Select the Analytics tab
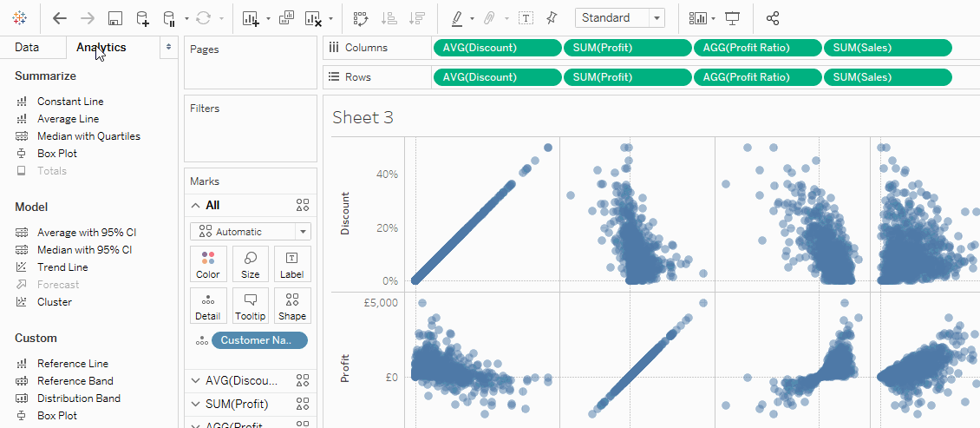 pyautogui.click(x=101, y=48)
